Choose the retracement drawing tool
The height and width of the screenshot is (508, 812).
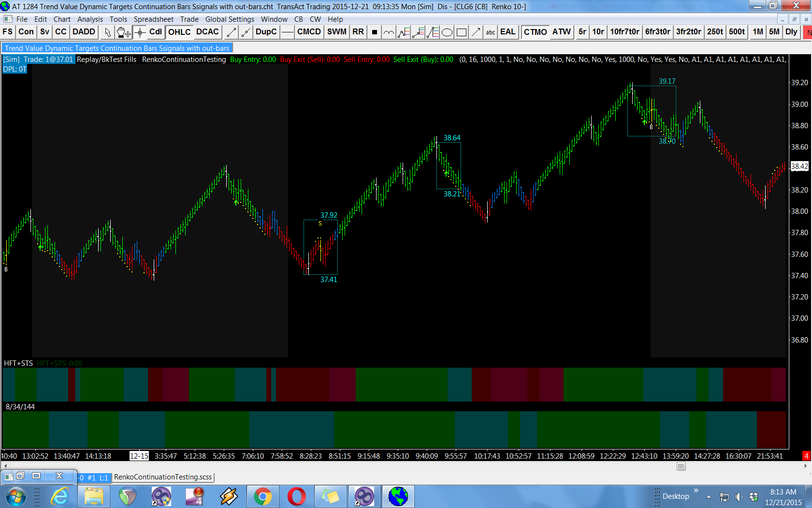403,32
